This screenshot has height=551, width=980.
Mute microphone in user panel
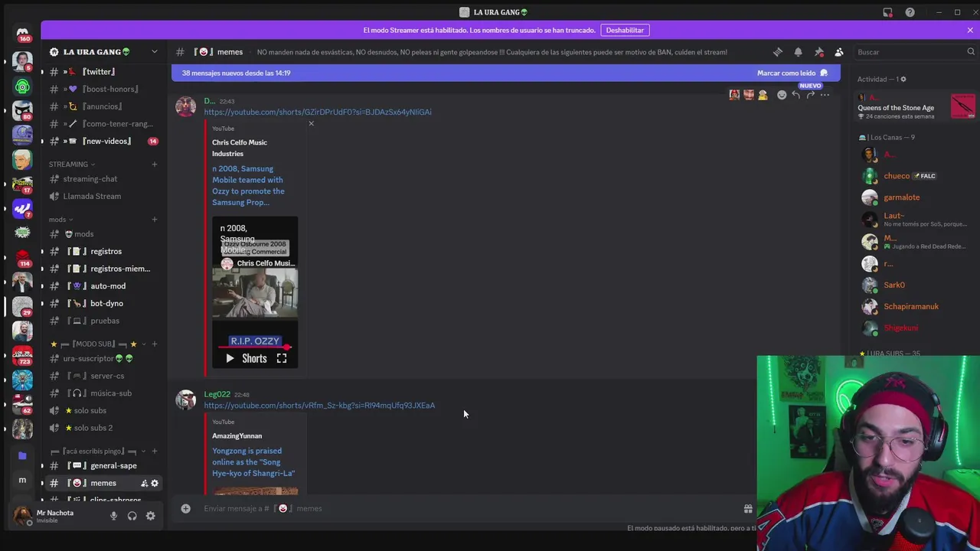tap(113, 516)
